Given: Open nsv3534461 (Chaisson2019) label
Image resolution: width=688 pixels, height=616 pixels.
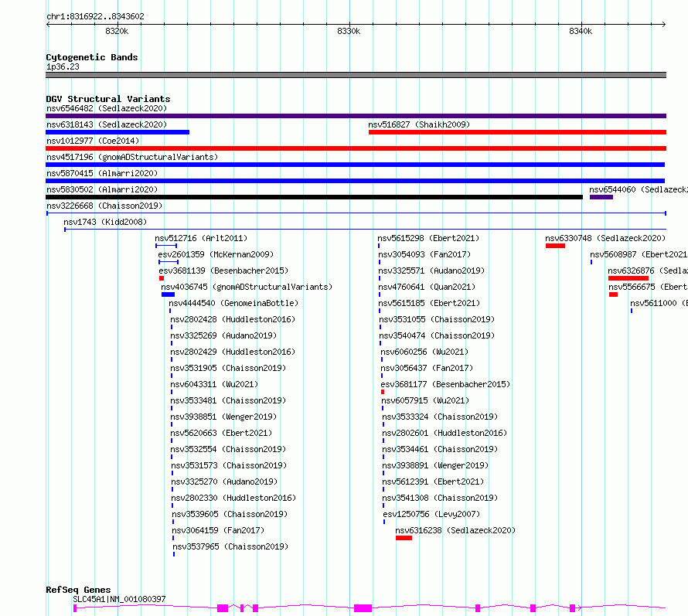Looking at the screenshot, I should click(x=440, y=449).
